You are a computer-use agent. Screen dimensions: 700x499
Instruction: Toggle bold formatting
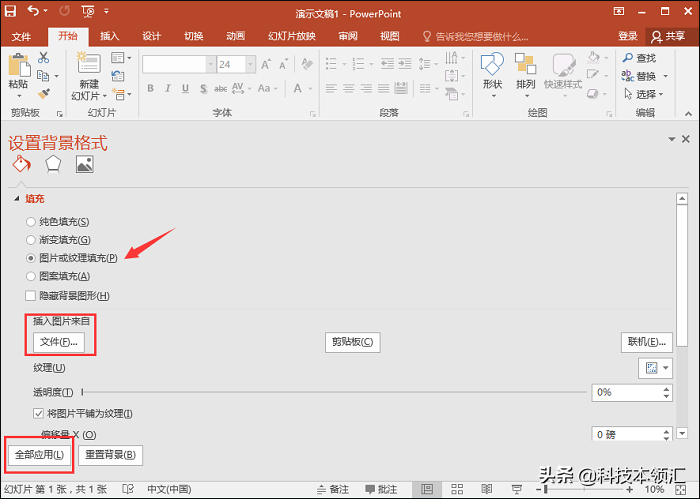150,88
